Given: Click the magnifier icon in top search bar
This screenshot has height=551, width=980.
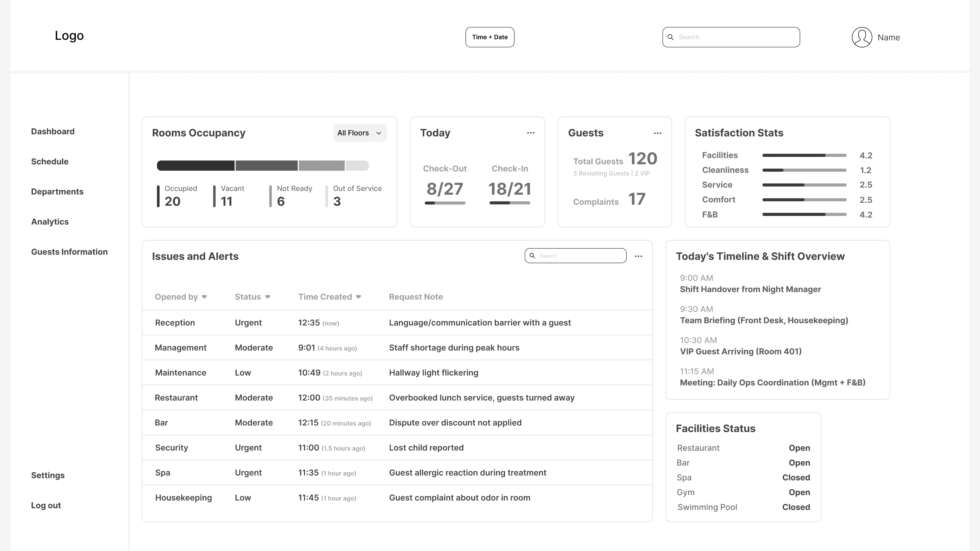Looking at the screenshot, I should click(671, 37).
